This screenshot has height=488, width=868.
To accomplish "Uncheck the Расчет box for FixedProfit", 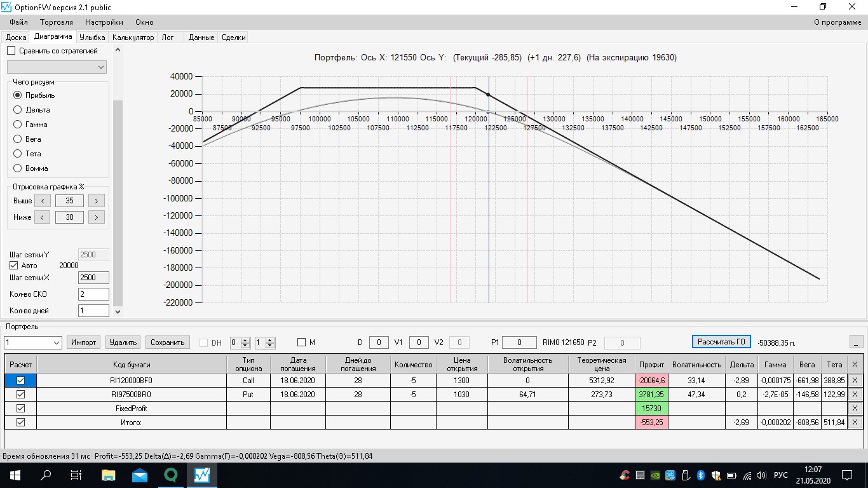I will point(20,409).
